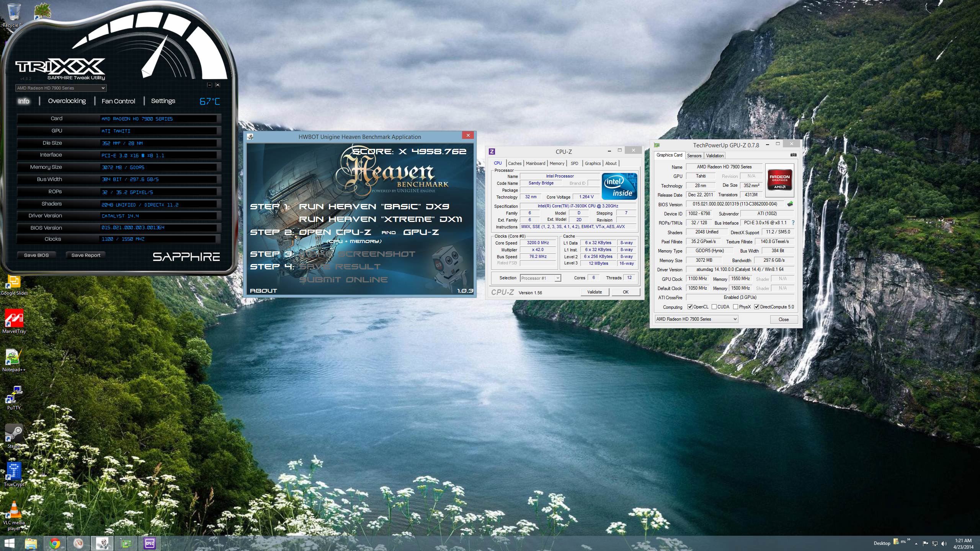Open the network tray icon
The width and height of the screenshot is (980, 551).
[934, 543]
